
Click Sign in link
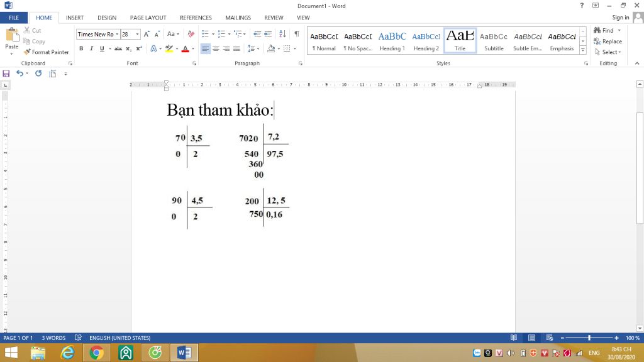(x=620, y=18)
